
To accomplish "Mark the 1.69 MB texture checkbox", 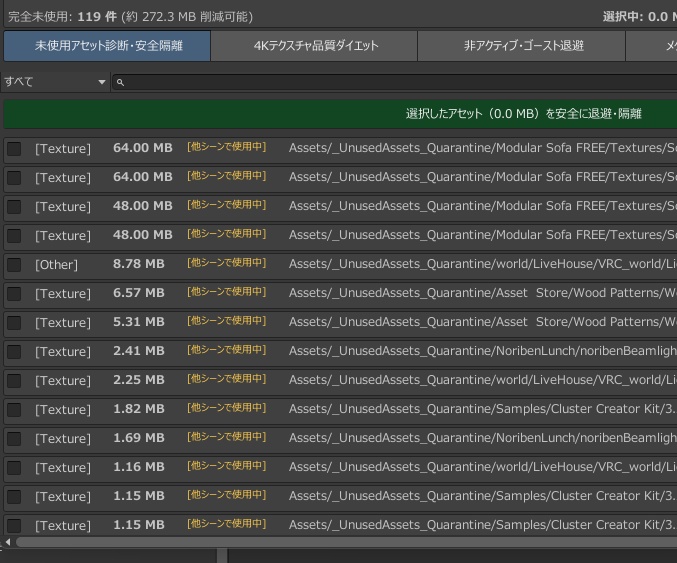I will 14,439.
